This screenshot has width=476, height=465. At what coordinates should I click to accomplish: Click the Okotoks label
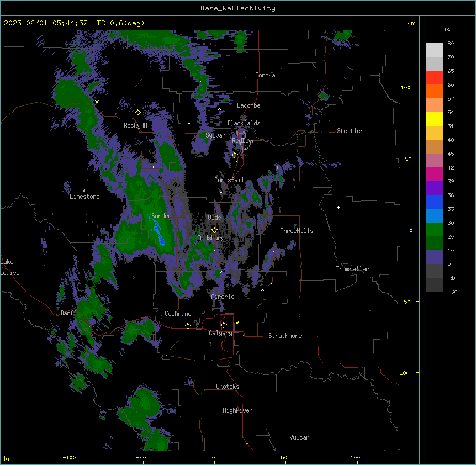coord(228,387)
